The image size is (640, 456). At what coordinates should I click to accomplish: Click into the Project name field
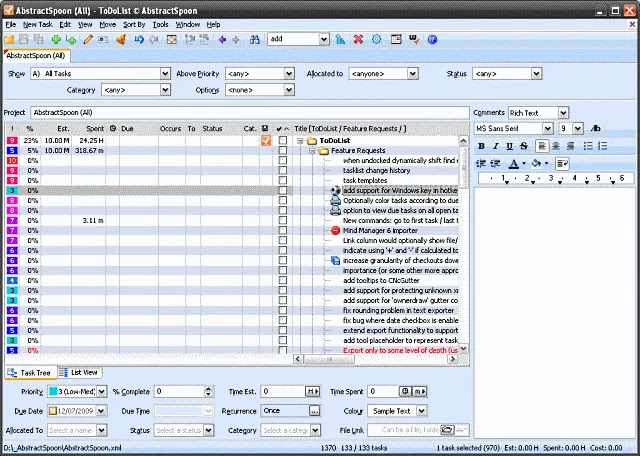(x=250, y=113)
